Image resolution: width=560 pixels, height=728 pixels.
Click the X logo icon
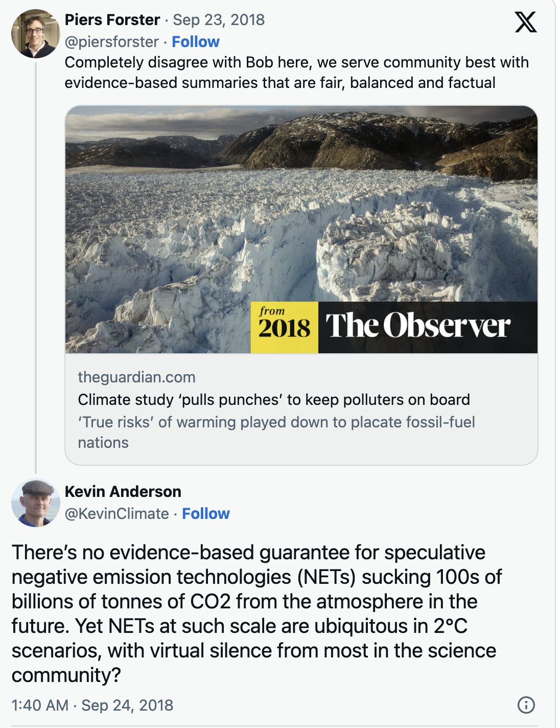tap(525, 22)
